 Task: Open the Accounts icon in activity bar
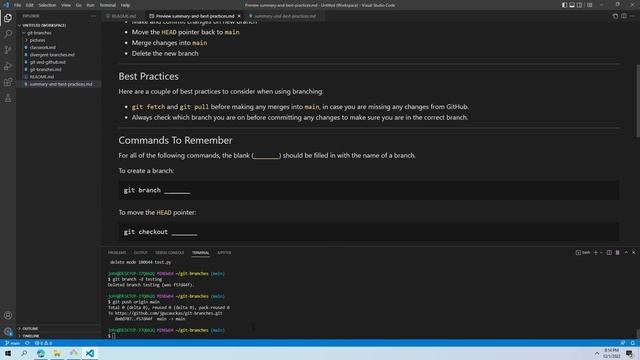pos(8,315)
